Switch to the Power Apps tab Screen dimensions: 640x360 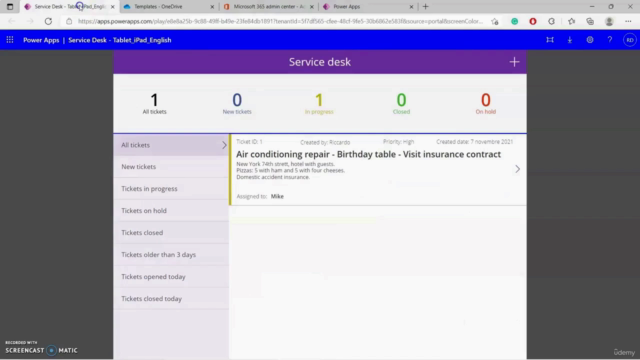click(x=368, y=7)
